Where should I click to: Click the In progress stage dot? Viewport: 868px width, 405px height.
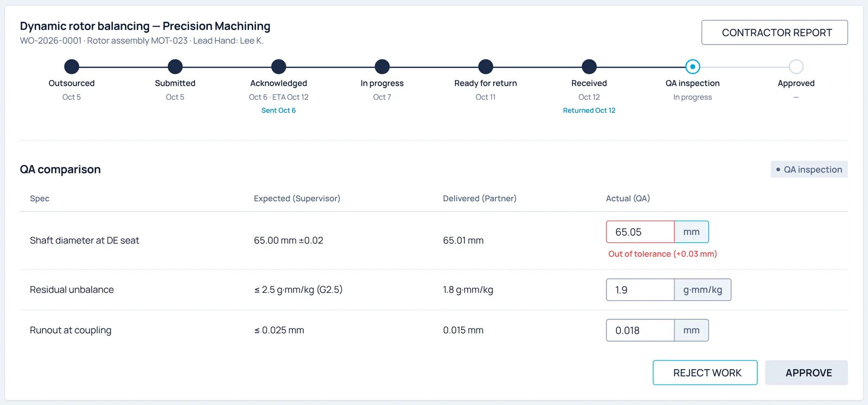click(x=382, y=67)
